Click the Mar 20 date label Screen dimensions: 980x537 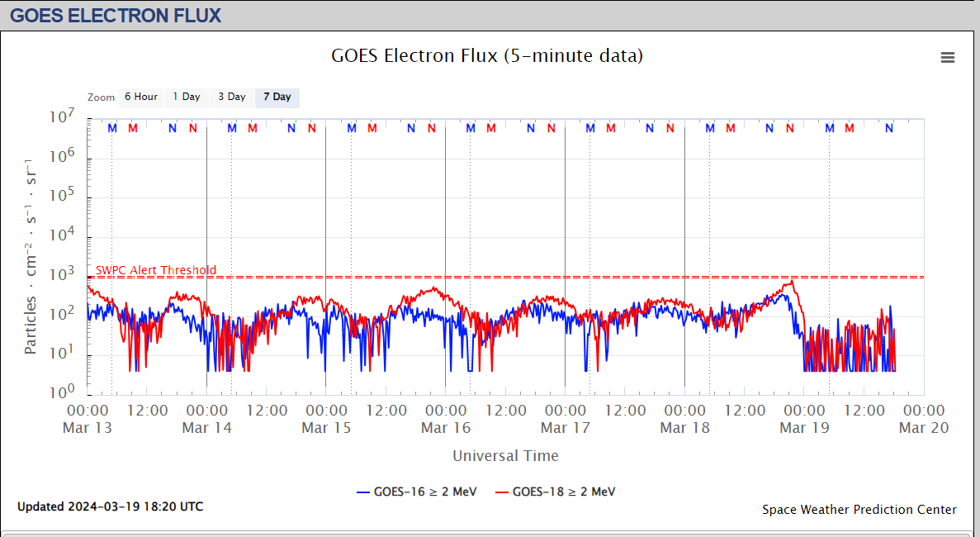924,428
